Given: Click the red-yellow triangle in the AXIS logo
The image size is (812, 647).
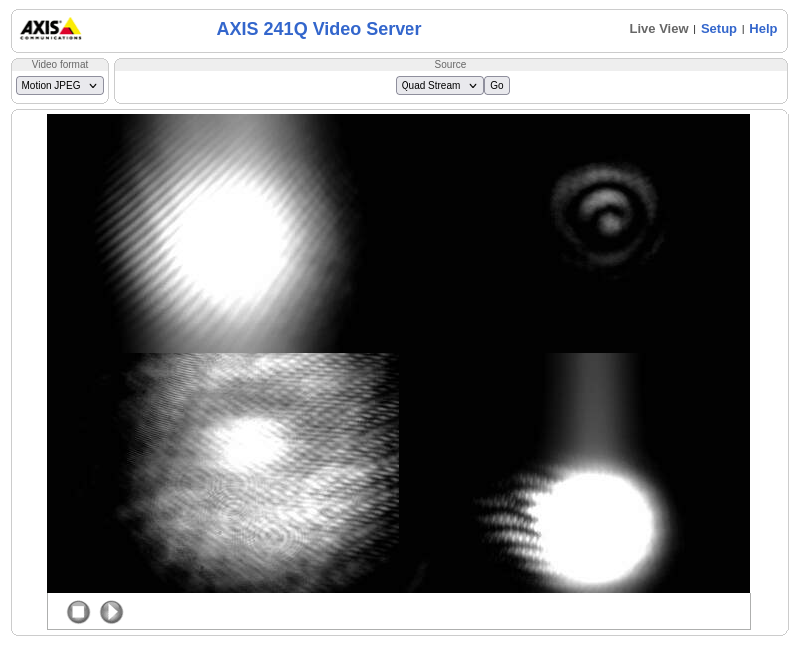Looking at the screenshot, I should click(x=69, y=28).
